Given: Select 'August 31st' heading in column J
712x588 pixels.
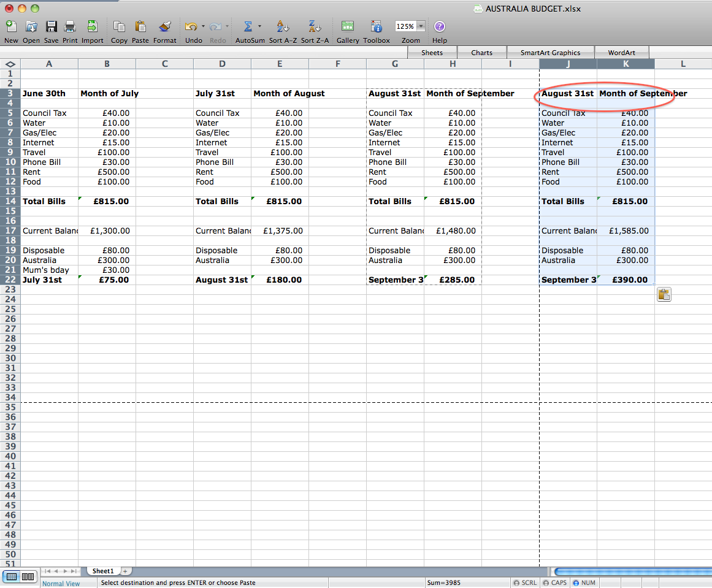Looking at the screenshot, I should tap(568, 93).
